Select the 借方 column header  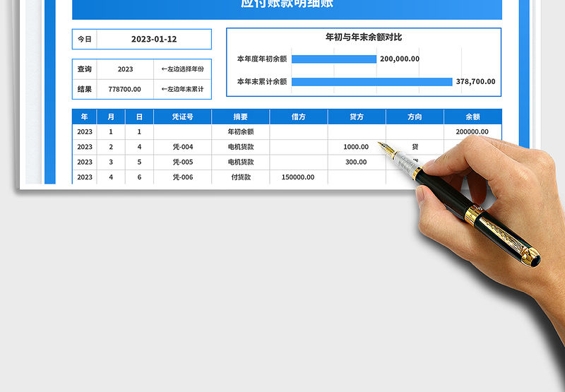[x=298, y=117]
